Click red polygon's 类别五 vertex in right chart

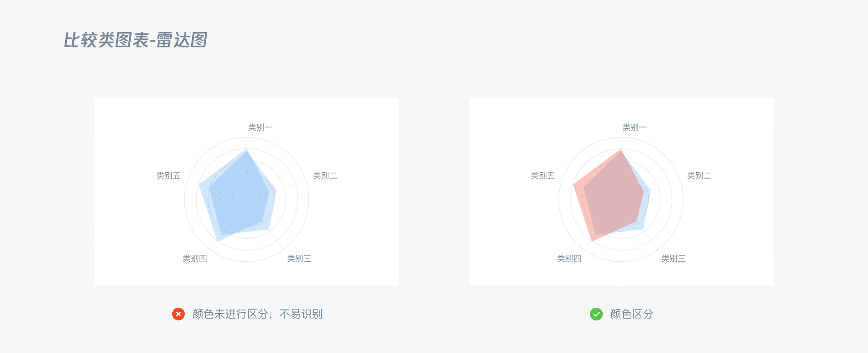tap(574, 185)
